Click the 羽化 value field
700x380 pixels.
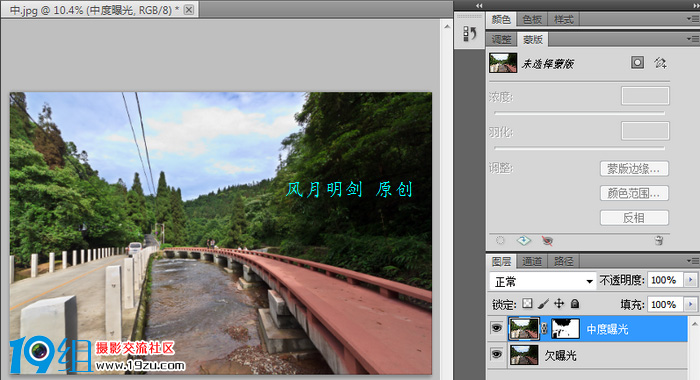pyautogui.click(x=645, y=131)
